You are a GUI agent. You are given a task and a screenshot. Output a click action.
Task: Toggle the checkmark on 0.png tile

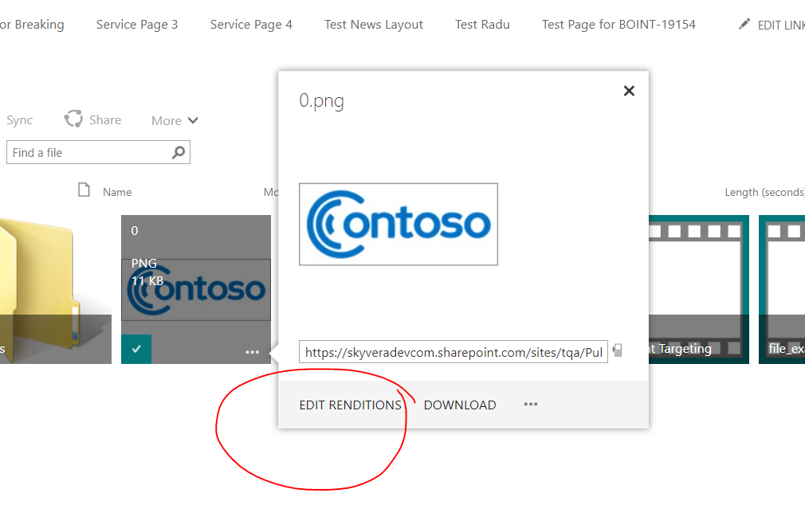(x=136, y=350)
